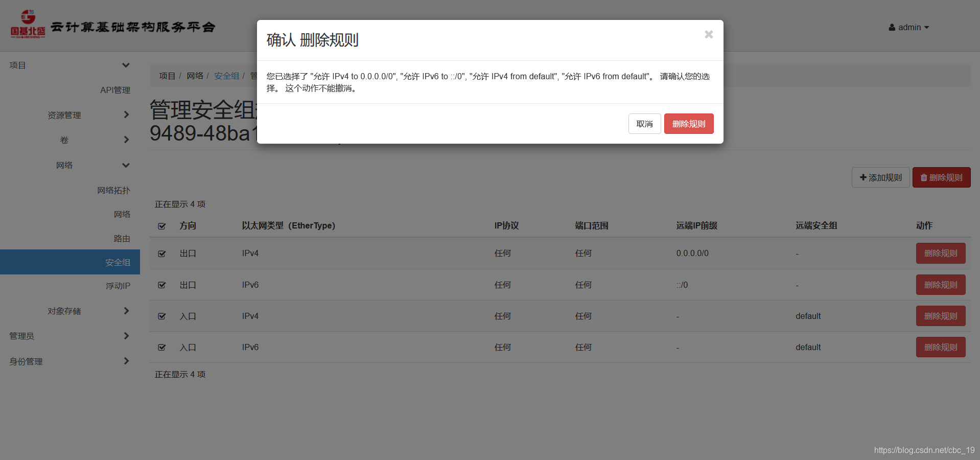The width and height of the screenshot is (980, 460).
Task: Open 浮动IP in the sidebar
Action: click(x=118, y=286)
